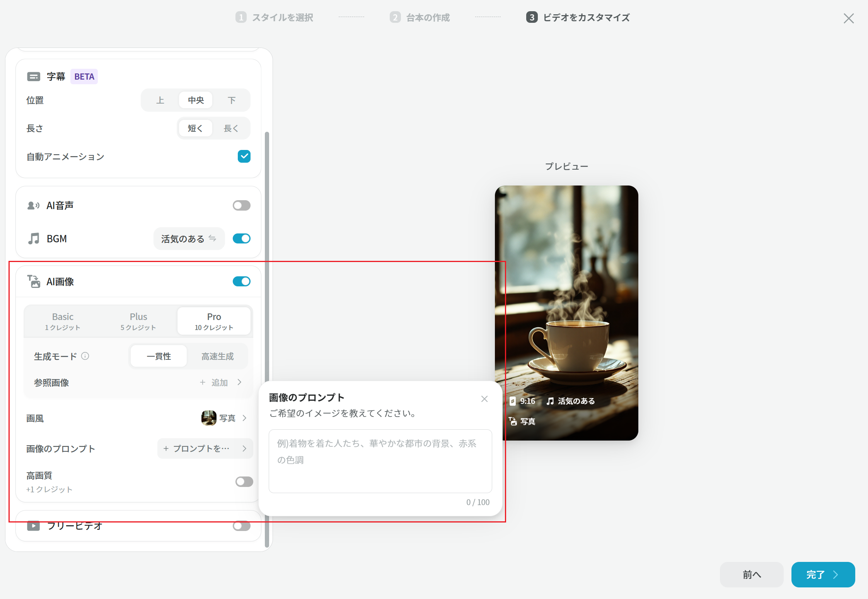Image resolution: width=868 pixels, height=599 pixels.
Task: Turn on the 高画質 toggle
Action: pyautogui.click(x=244, y=482)
